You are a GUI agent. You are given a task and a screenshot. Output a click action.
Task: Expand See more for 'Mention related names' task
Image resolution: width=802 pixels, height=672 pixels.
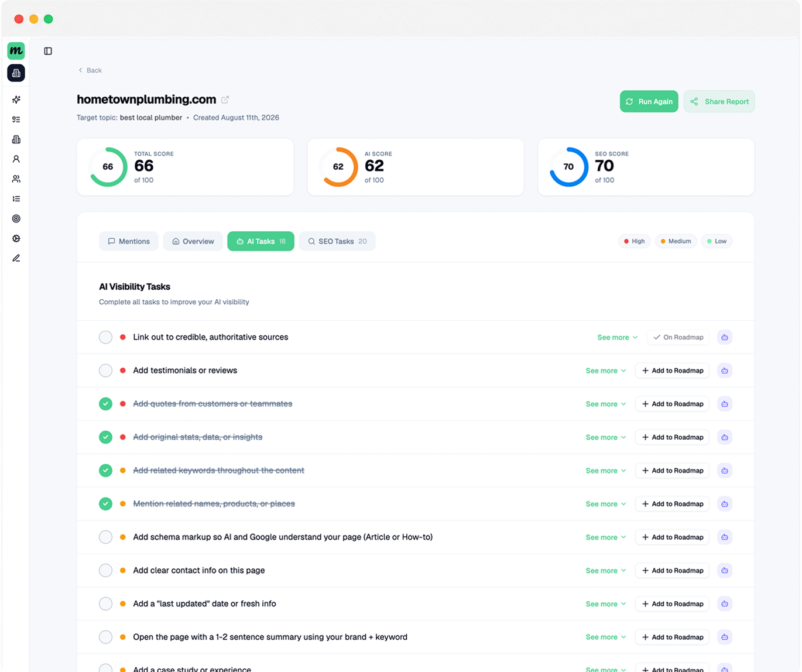606,505
